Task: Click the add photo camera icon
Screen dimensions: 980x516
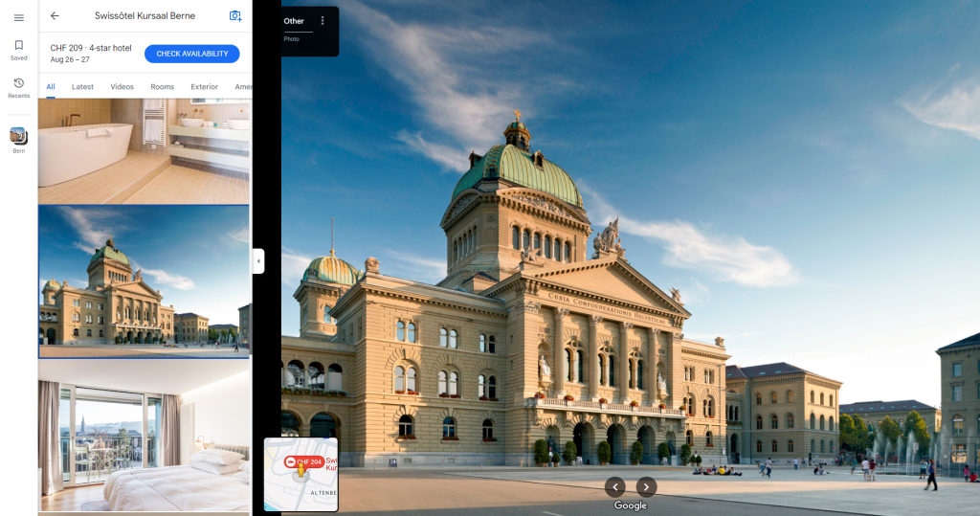Action: pos(235,15)
